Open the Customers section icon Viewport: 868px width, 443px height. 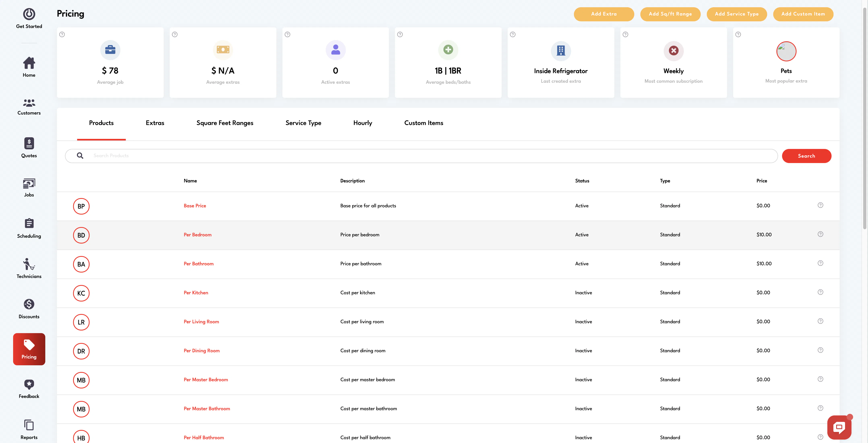coord(29,103)
